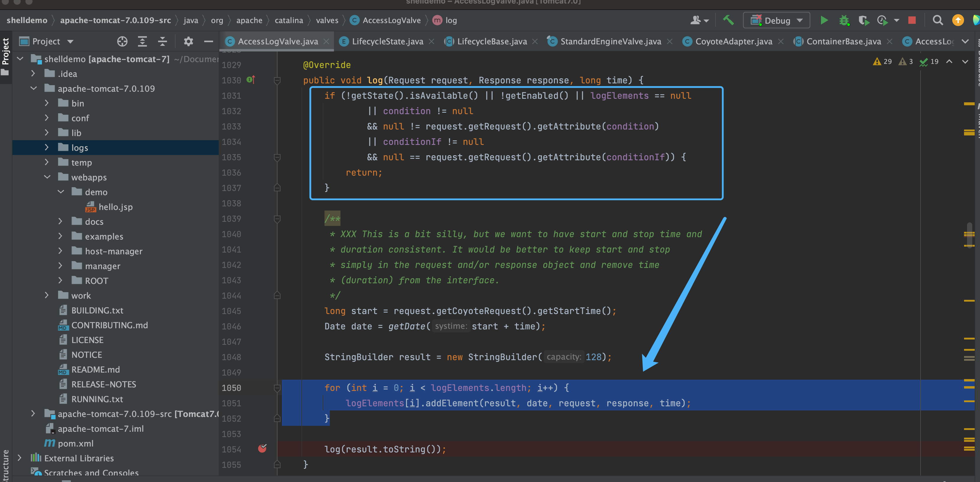The width and height of the screenshot is (980, 482).
Task: Toggle code fold at line 1039 comment
Action: click(x=277, y=219)
